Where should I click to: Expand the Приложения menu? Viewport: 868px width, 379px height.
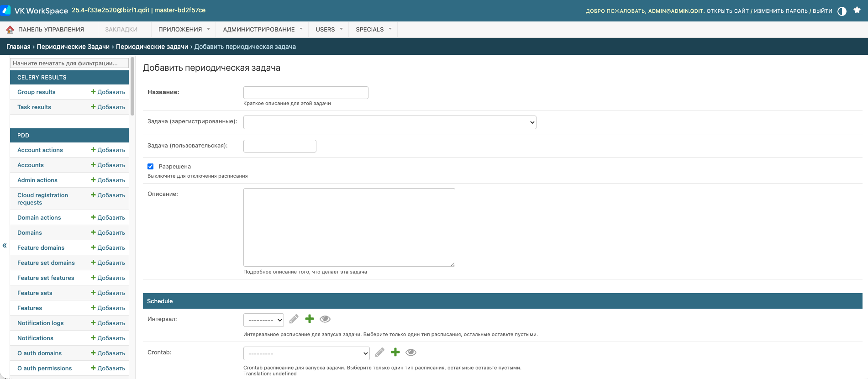(x=184, y=30)
